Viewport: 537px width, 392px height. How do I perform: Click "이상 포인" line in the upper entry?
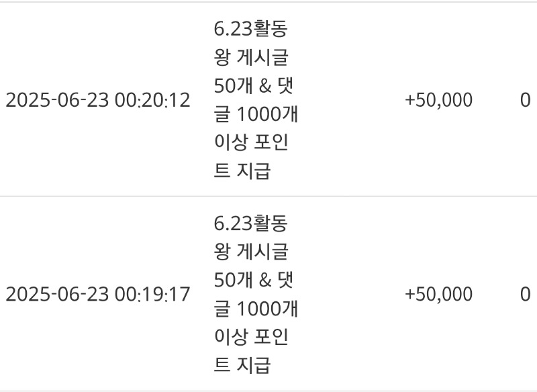[250, 144]
